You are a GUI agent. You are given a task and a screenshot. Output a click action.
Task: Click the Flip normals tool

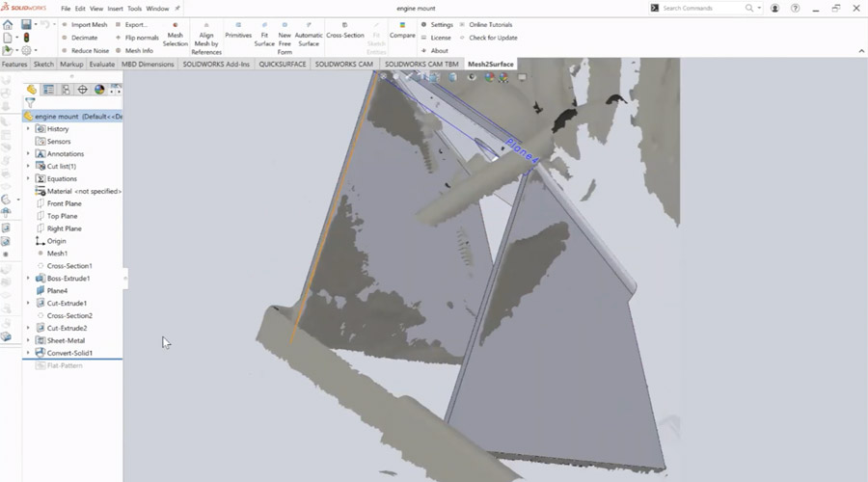141,38
